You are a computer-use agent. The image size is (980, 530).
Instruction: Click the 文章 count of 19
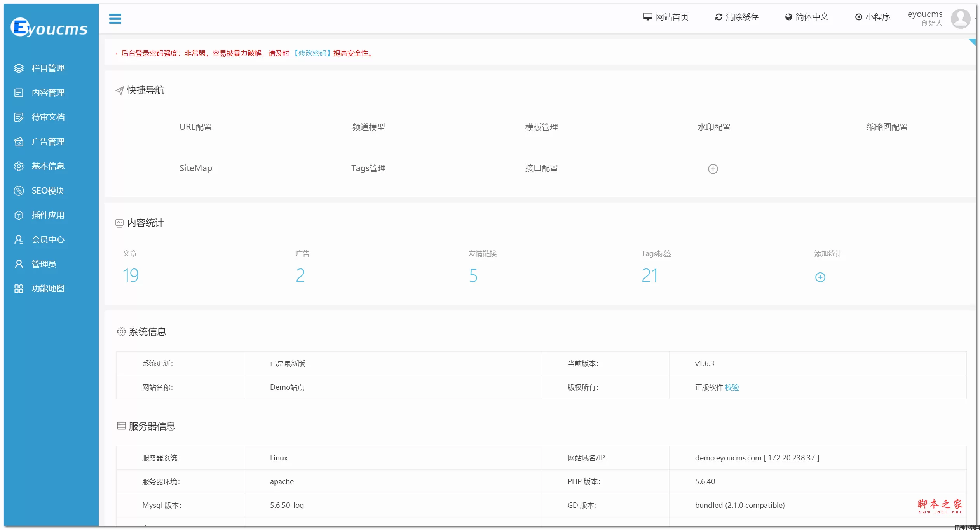pos(131,275)
